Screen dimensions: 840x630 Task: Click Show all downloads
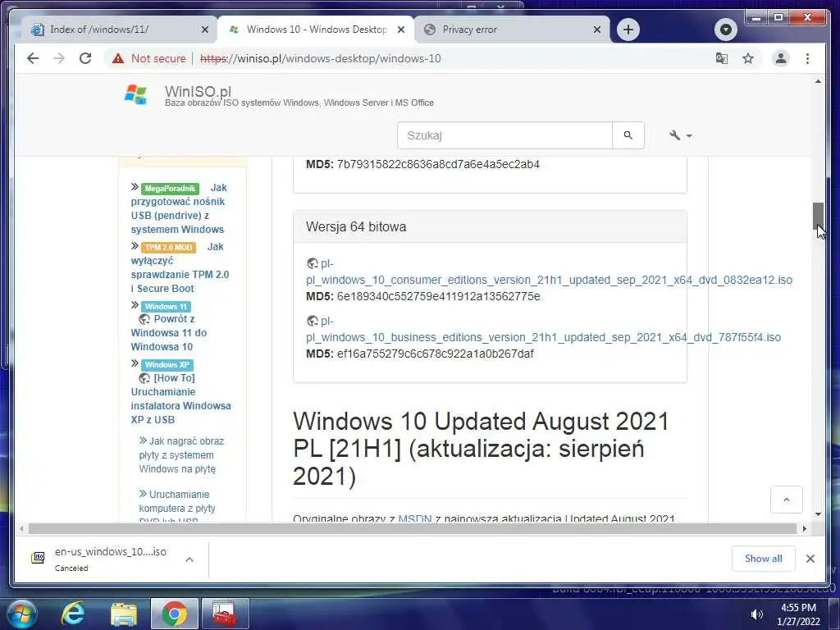[763, 558]
